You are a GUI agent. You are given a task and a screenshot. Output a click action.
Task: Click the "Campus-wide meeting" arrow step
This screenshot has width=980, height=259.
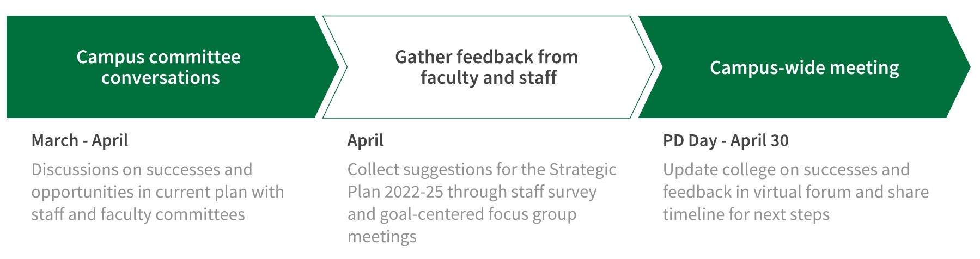[804, 67]
